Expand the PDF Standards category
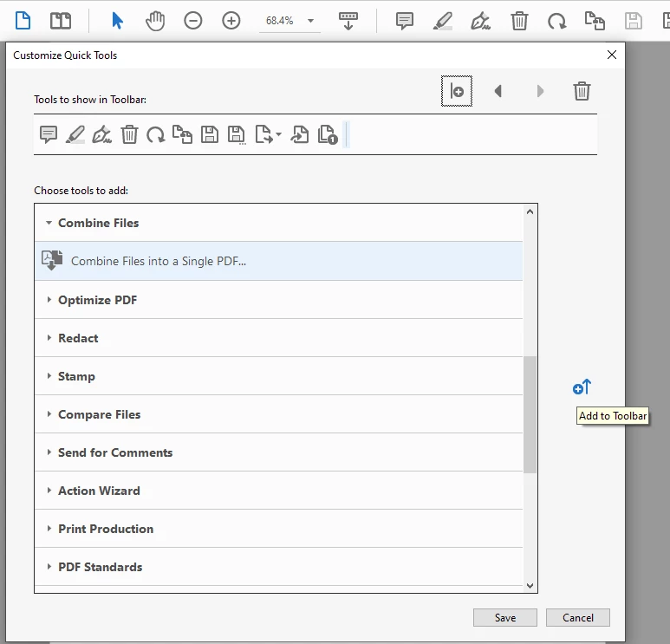Screen dimensions: 670x644 pos(49,566)
